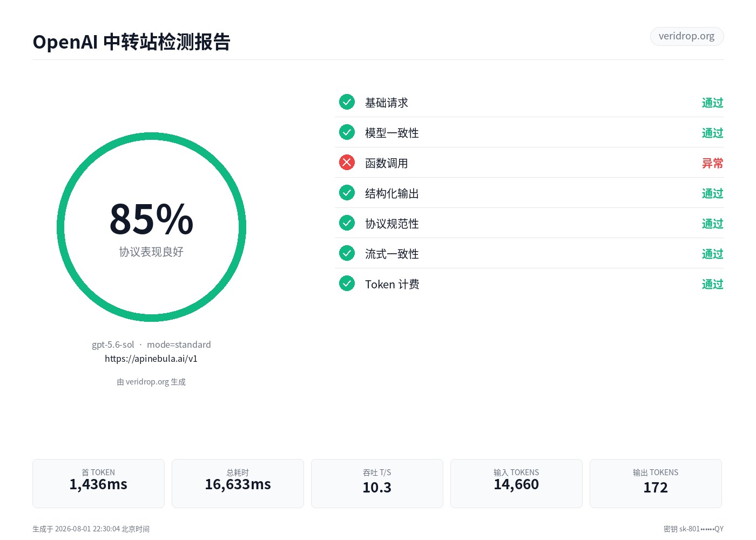Select the 输出 TOKENS 172 card
Screen dimensions: 756x540
[x=656, y=483]
